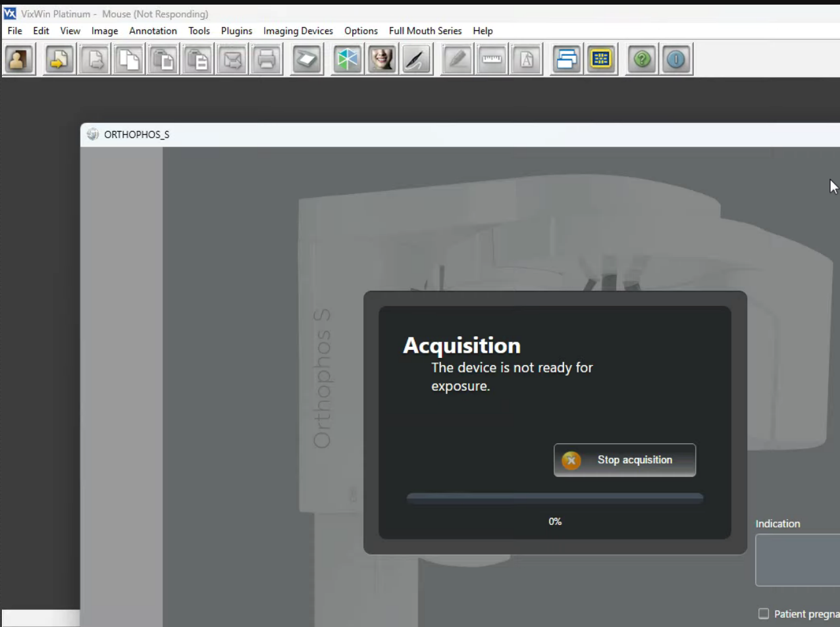Click the blue information icon

[x=676, y=60]
